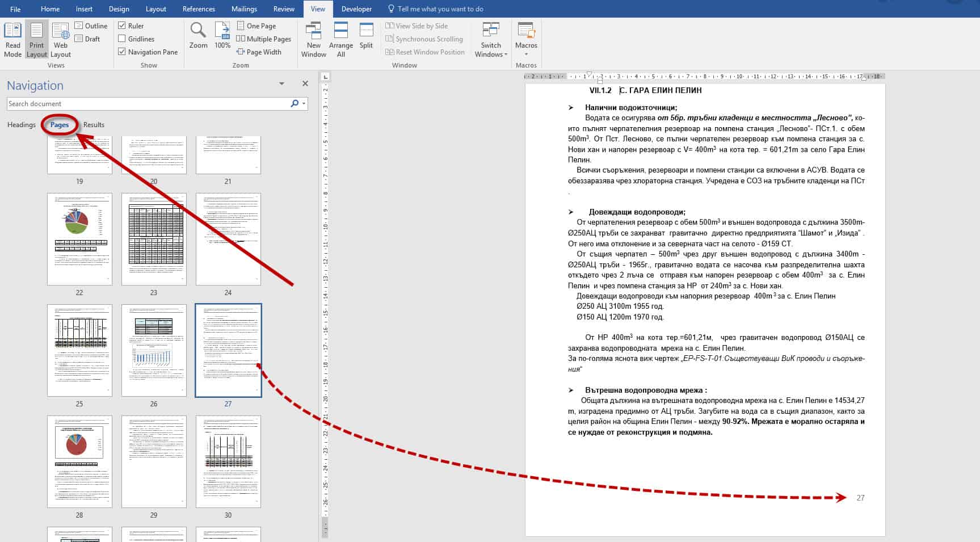This screenshot has height=542, width=980.
Task: Click Search document field
Action: [148, 103]
